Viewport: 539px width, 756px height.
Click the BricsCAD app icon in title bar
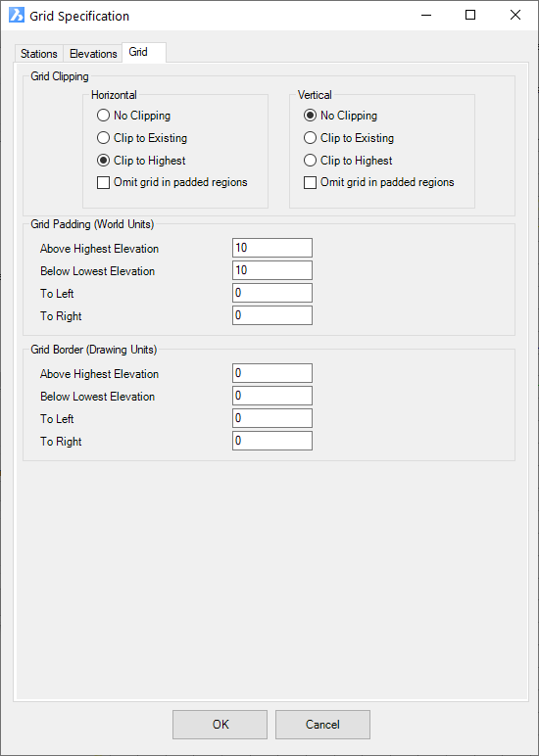pyautogui.click(x=17, y=16)
